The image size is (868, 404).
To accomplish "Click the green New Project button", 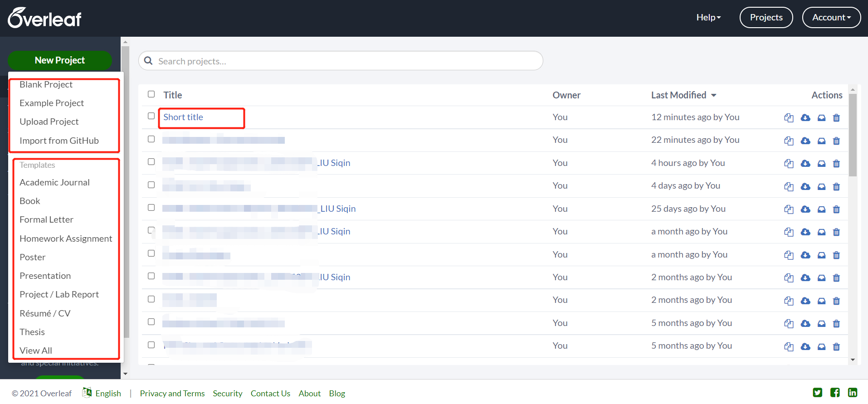I will tap(60, 60).
